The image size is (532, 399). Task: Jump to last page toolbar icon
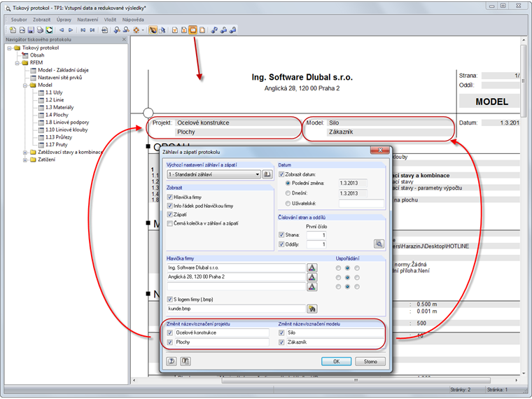[92, 30]
